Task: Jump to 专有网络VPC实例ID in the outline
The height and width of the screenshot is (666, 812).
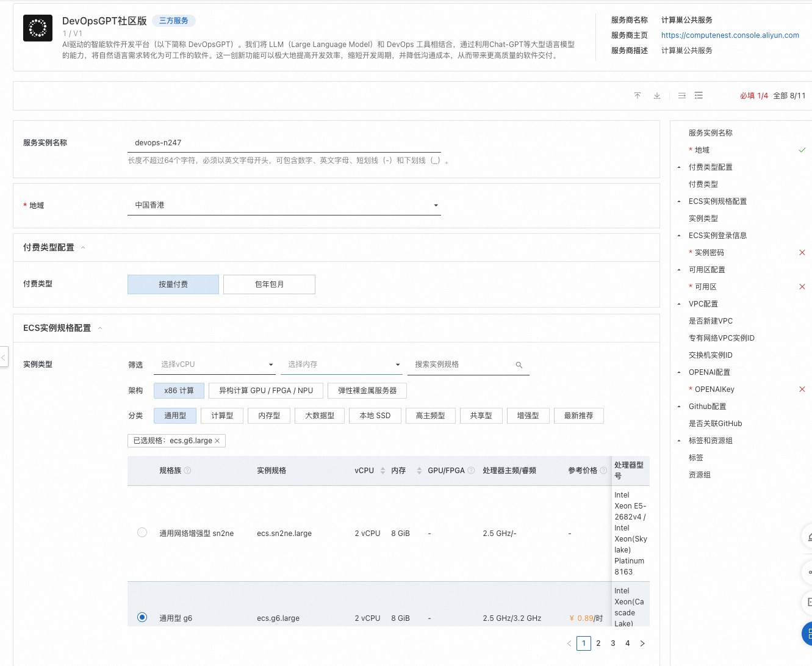Action: coord(722,338)
